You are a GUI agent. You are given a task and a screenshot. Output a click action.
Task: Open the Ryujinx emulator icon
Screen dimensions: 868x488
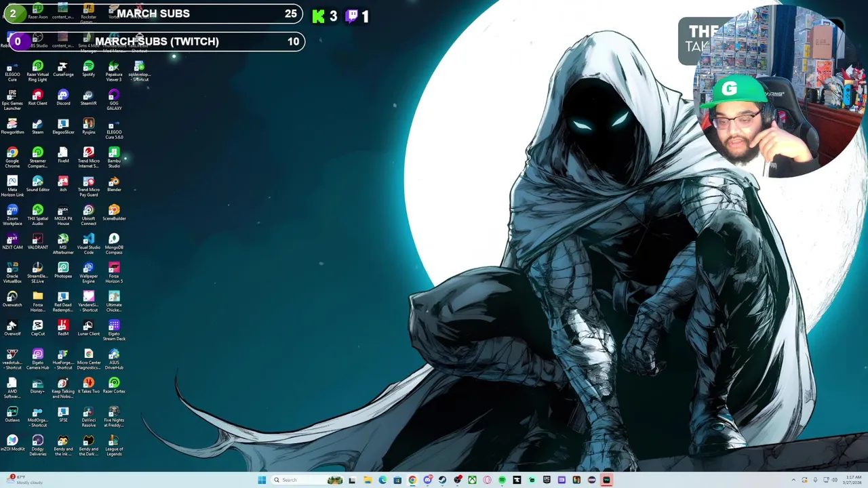point(89,127)
